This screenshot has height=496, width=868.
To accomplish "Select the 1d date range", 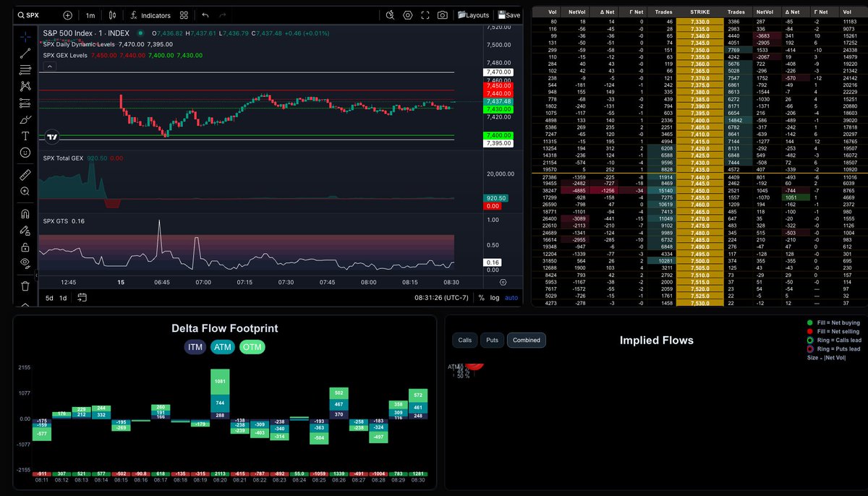I will click(63, 297).
